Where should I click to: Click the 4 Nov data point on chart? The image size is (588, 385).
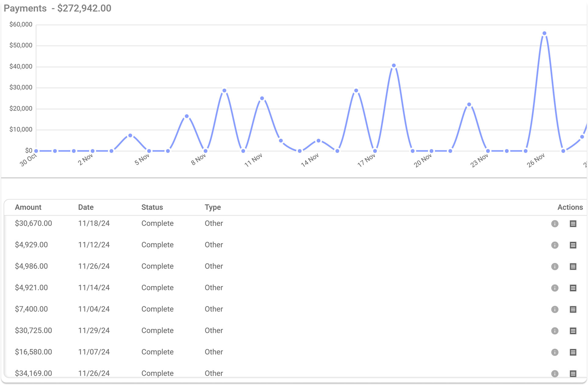pyautogui.click(x=130, y=135)
